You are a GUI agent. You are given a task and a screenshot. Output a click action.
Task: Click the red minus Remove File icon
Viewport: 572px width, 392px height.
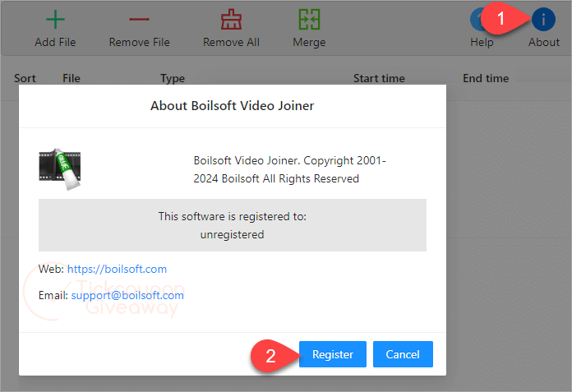(139, 20)
